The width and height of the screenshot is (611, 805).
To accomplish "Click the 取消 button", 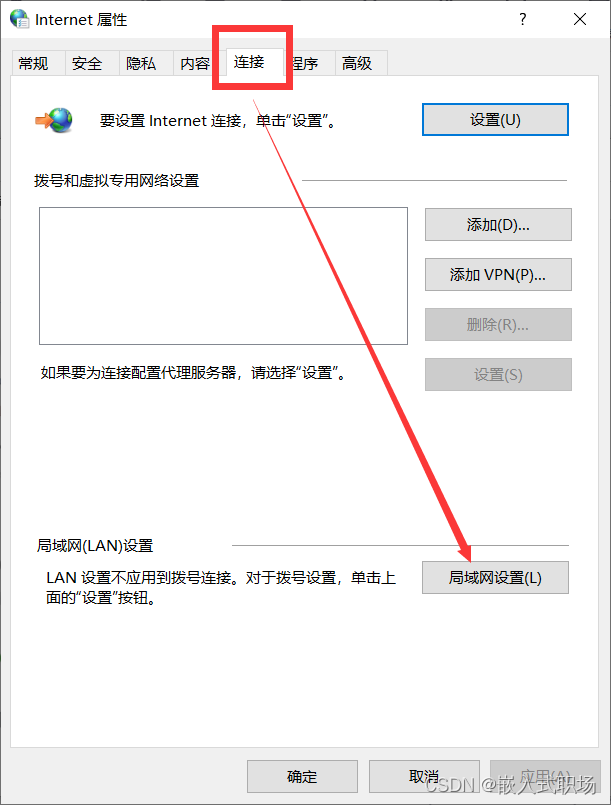I will pos(424,776).
